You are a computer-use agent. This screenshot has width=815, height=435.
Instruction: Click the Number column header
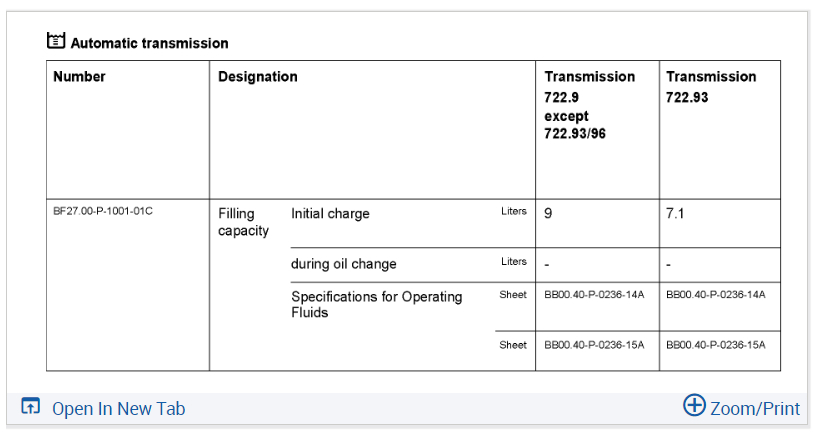(79, 77)
